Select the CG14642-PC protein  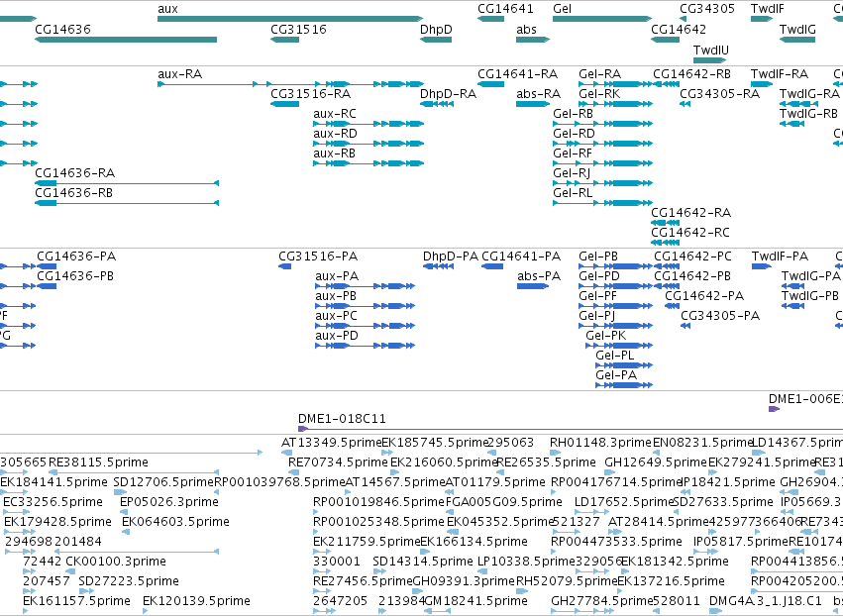pyautogui.click(x=667, y=266)
